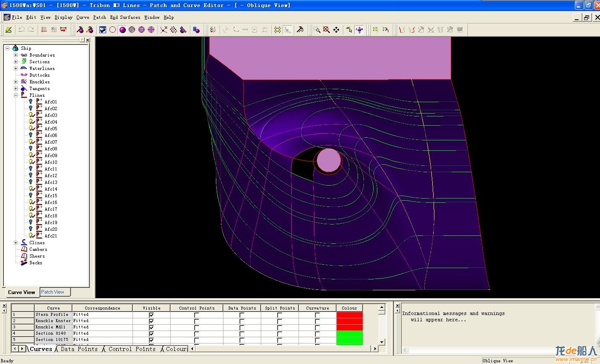Click the purple rotate view icon
This screenshot has width=600, height=364.
click(x=359, y=30)
